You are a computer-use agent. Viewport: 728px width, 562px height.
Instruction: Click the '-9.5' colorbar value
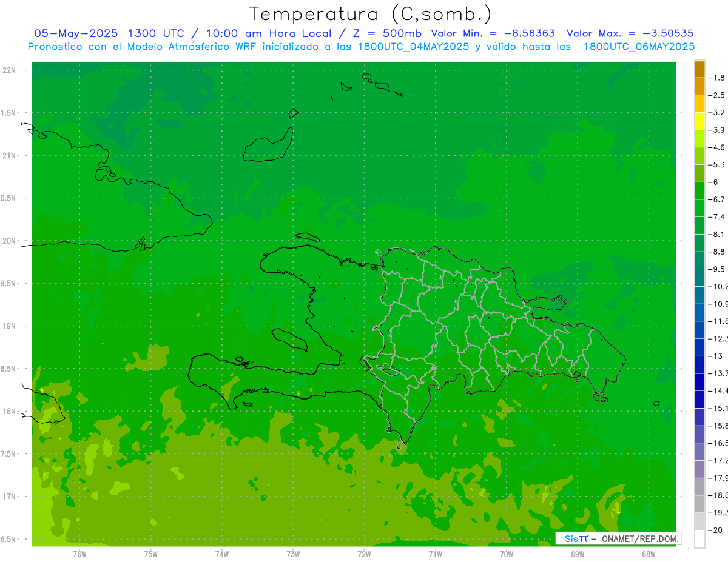point(717,269)
